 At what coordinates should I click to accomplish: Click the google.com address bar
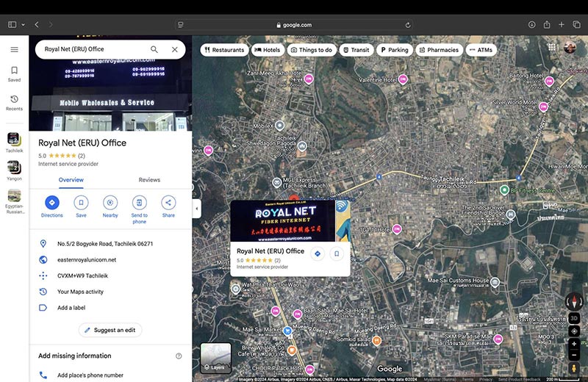click(295, 25)
